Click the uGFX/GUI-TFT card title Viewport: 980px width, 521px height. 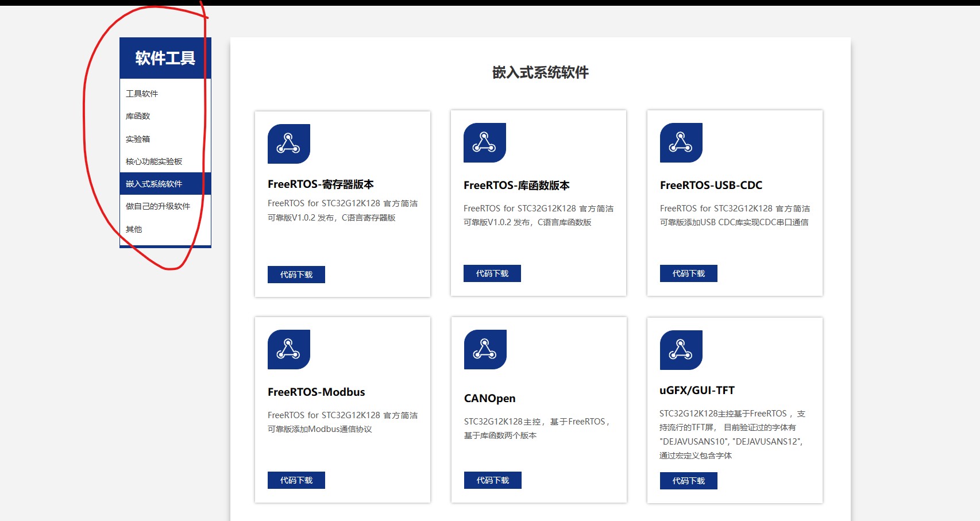tap(697, 391)
